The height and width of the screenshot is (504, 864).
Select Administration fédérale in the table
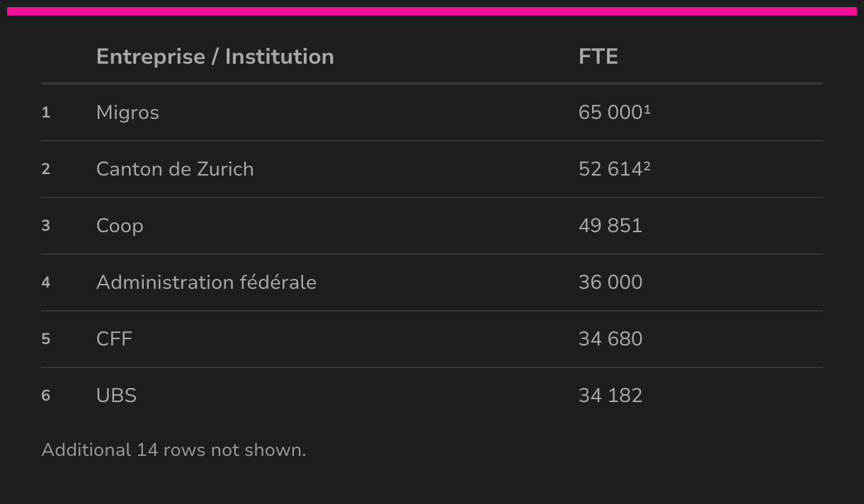pos(206,282)
